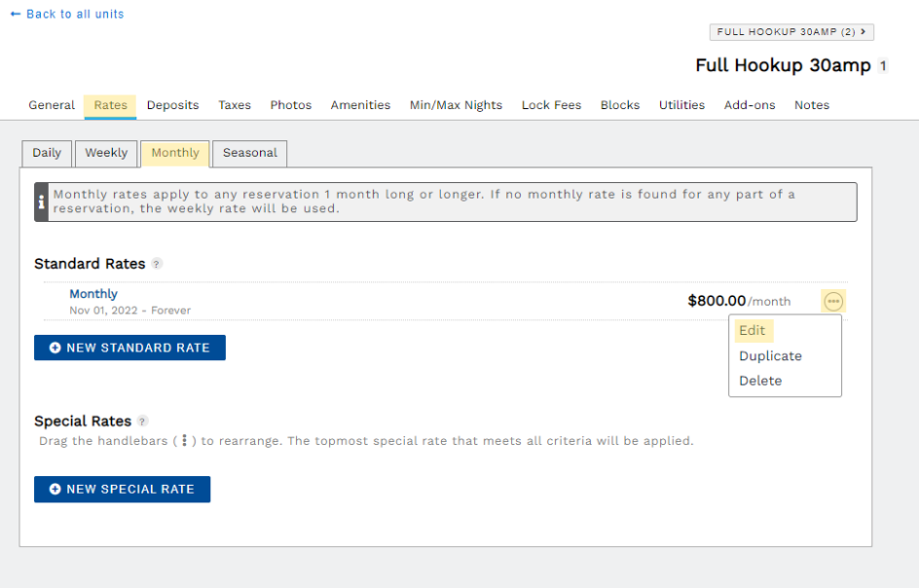Click the New Special Rate button
This screenshot has height=588, width=919.
point(122,489)
